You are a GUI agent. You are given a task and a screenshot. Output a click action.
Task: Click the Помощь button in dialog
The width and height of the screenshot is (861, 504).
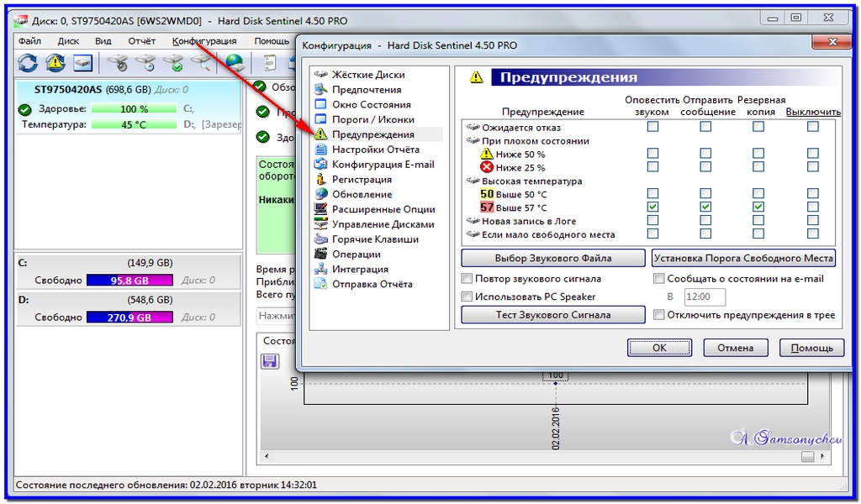pos(811,348)
